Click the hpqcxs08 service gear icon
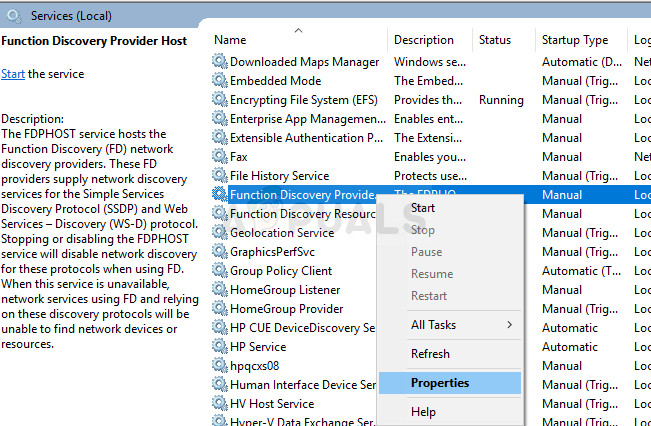The image size is (651, 426). click(x=220, y=366)
